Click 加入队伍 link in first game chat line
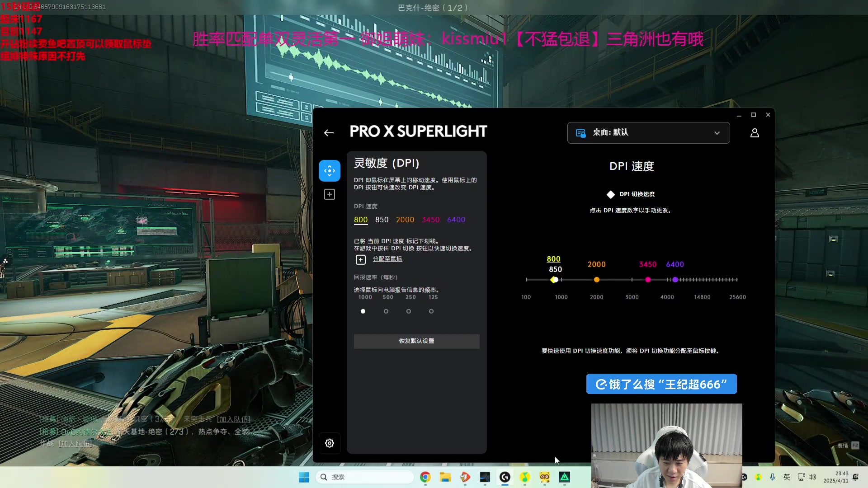868x488 pixels. (234, 419)
